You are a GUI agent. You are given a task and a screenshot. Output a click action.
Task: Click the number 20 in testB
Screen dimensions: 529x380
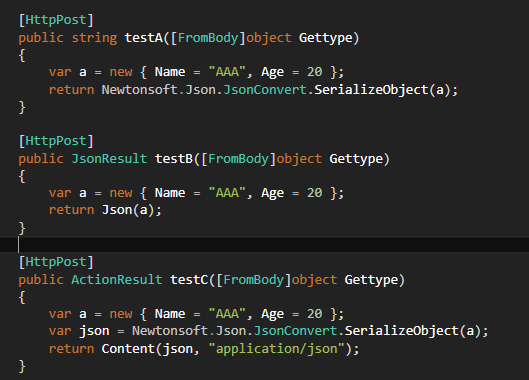[314, 193]
